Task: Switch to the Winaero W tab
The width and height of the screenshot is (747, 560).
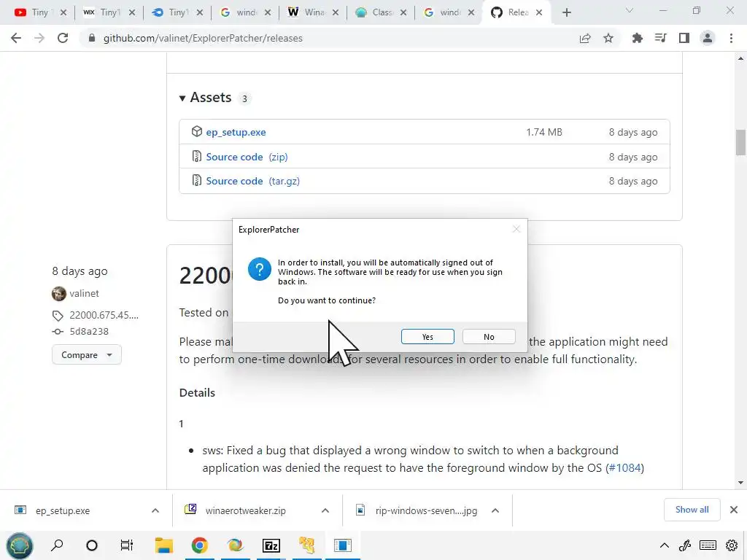Action: [312, 12]
